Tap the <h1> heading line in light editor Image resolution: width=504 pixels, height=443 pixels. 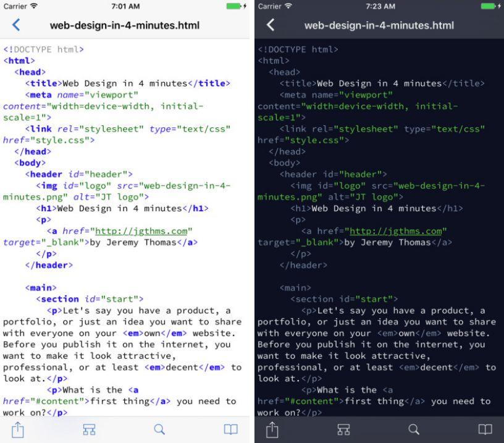122,208
